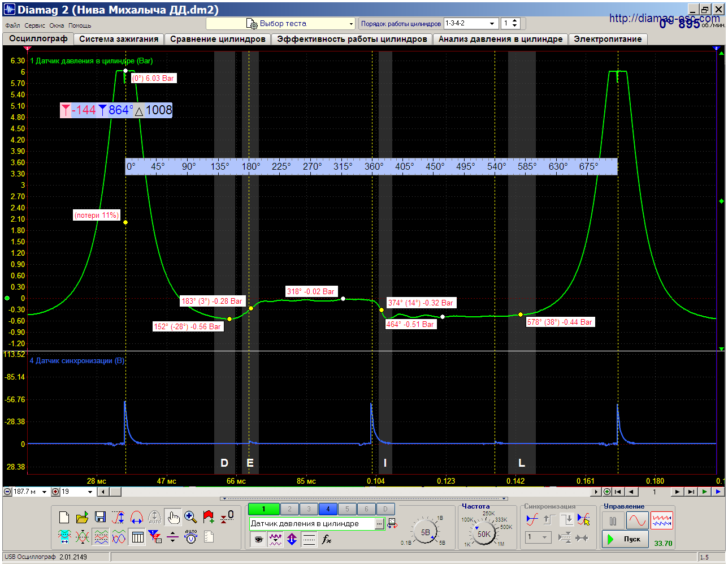Select channel 4 blue button

pyautogui.click(x=328, y=509)
